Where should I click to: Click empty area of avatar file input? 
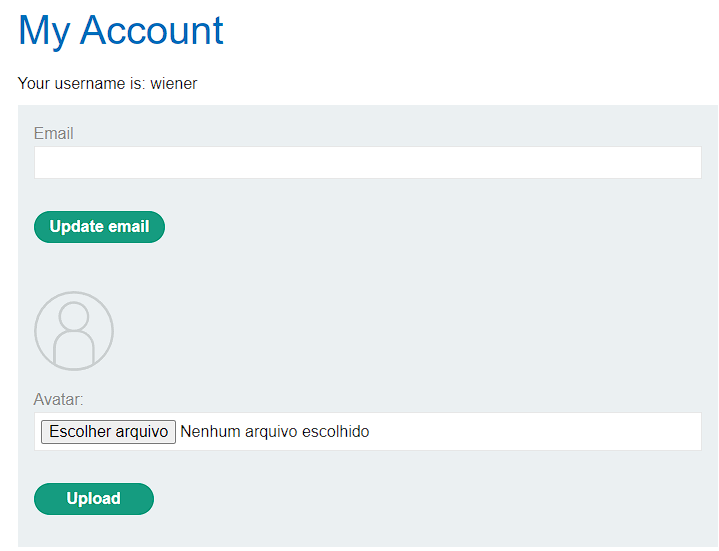[x=532, y=432]
